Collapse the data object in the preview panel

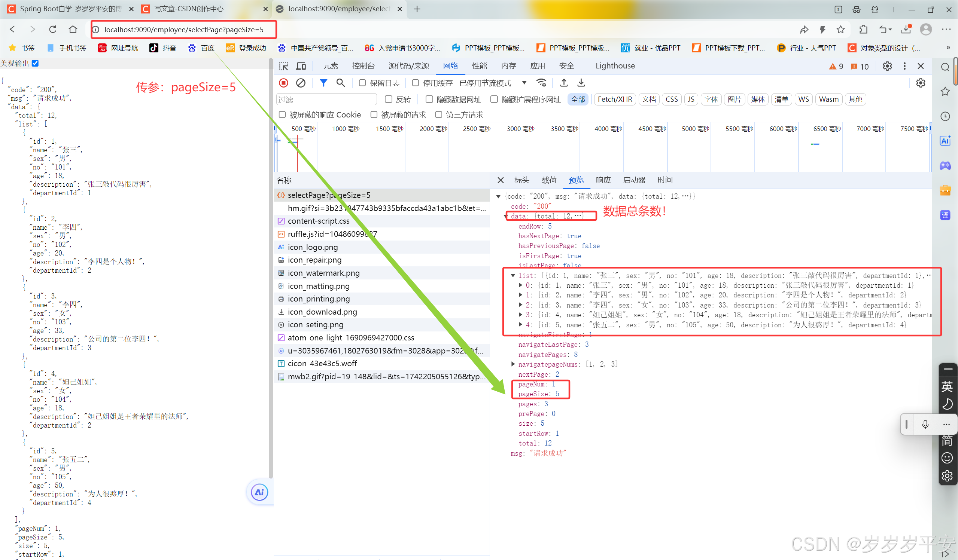pos(506,216)
